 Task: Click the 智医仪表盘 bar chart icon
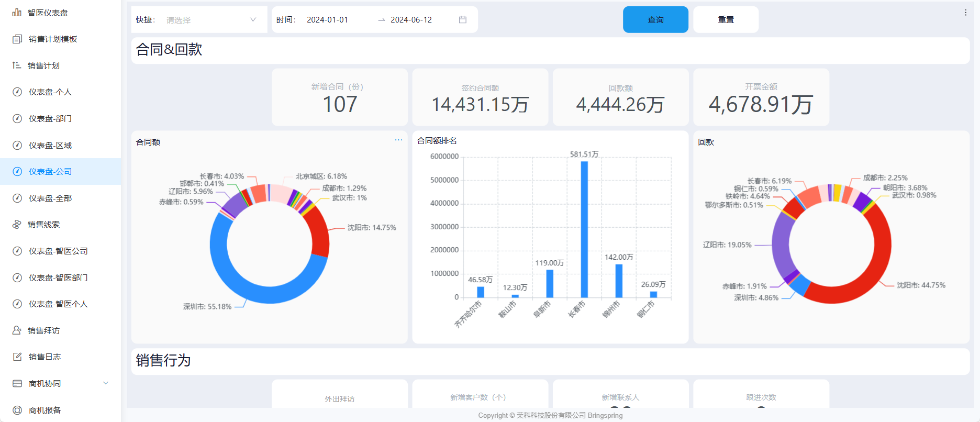[17, 13]
